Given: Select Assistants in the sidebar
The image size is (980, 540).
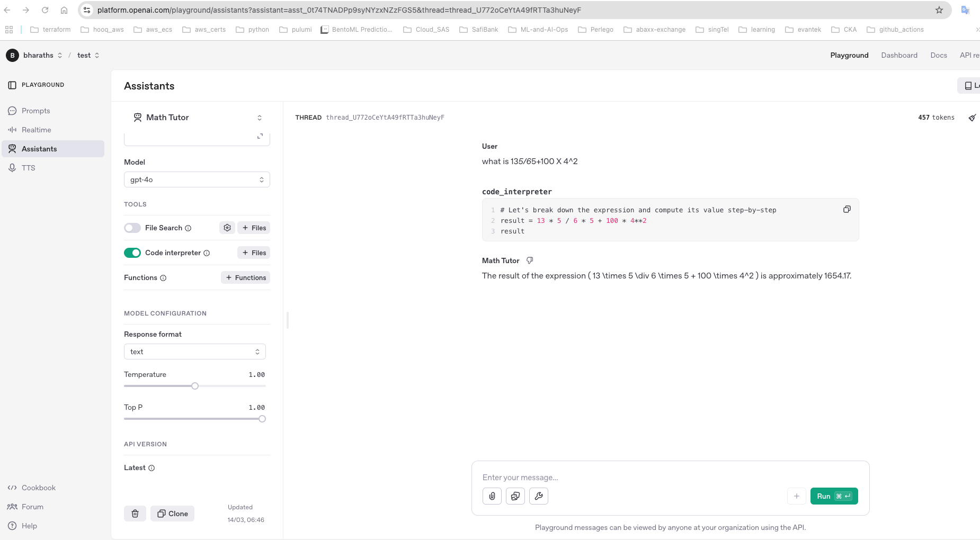Looking at the screenshot, I should click(x=53, y=149).
